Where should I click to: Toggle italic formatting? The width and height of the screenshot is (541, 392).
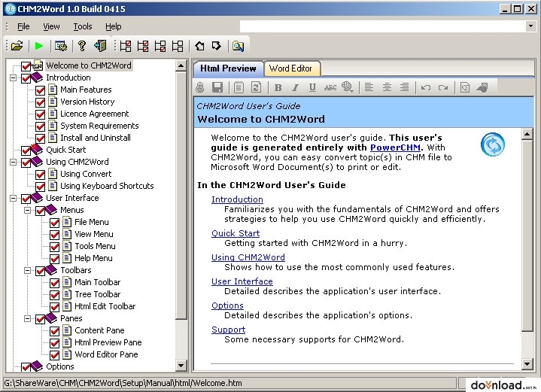(x=296, y=87)
